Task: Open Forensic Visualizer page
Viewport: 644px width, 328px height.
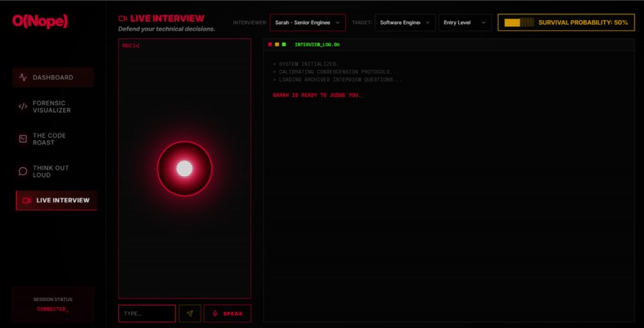Action: (x=53, y=106)
